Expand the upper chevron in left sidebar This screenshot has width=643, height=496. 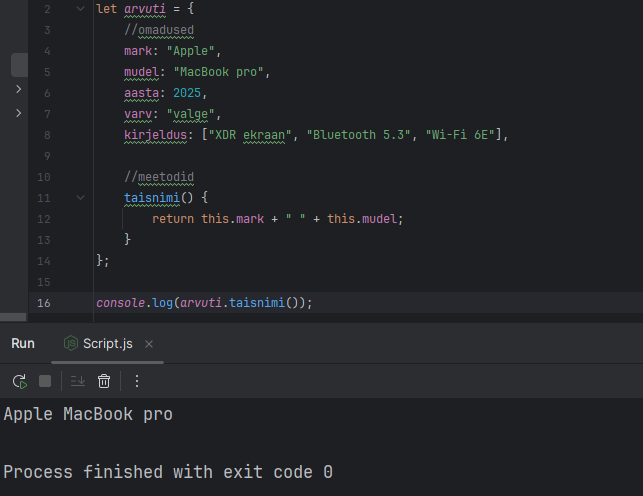click(18, 90)
